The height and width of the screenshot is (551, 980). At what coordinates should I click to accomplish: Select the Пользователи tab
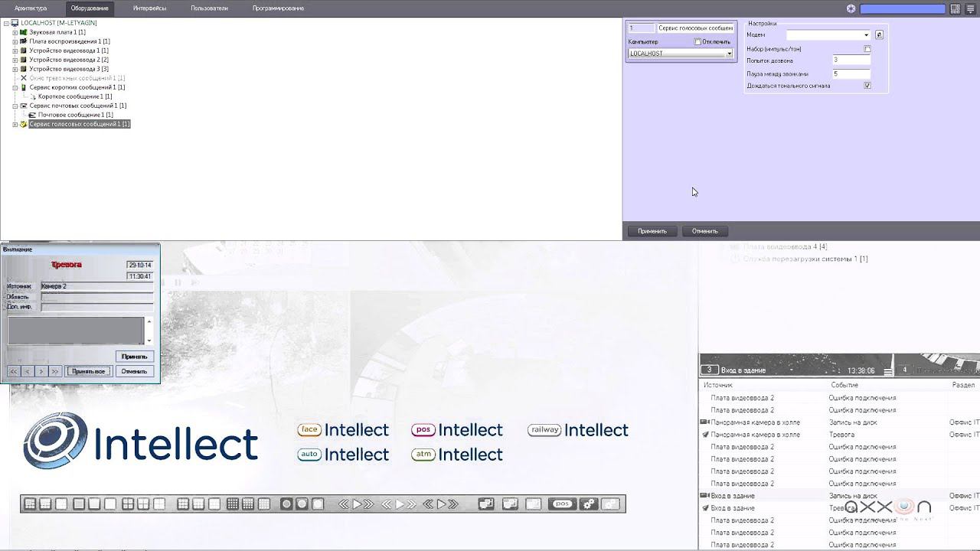(209, 8)
